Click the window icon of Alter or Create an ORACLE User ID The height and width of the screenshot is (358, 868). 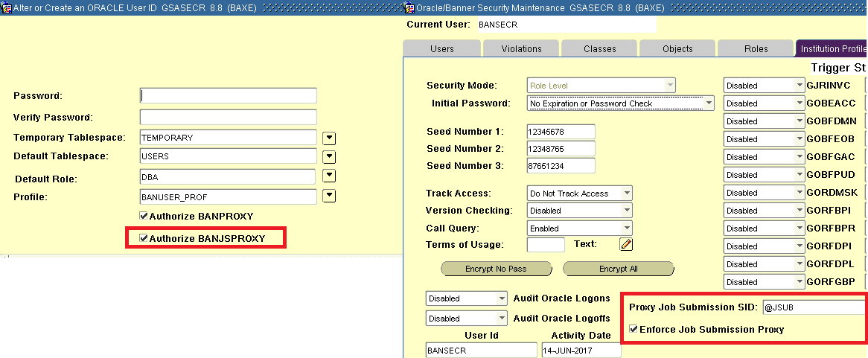pos(5,7)
